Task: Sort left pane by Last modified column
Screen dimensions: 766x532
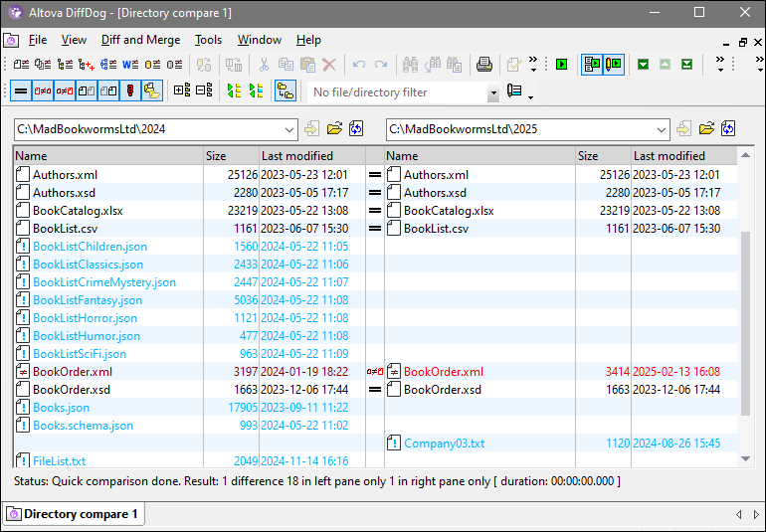Action: pos(296,156)
